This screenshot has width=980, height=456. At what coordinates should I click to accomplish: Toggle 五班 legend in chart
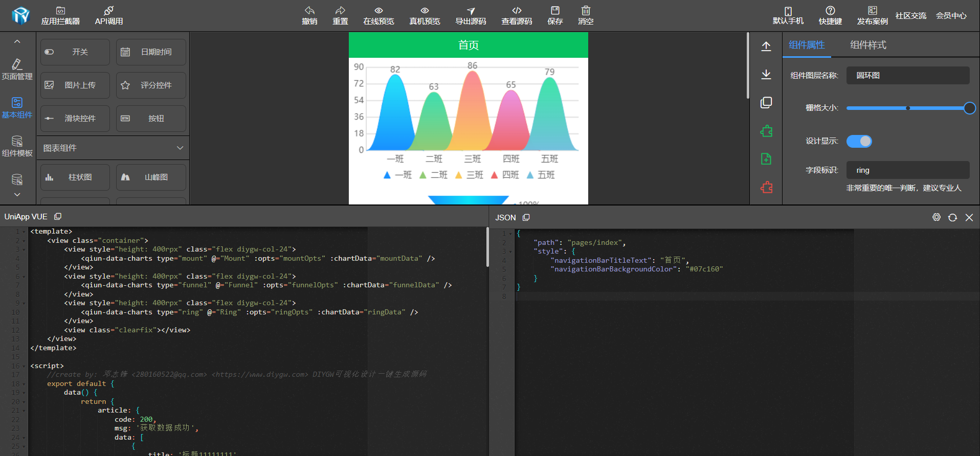(541, 175)
